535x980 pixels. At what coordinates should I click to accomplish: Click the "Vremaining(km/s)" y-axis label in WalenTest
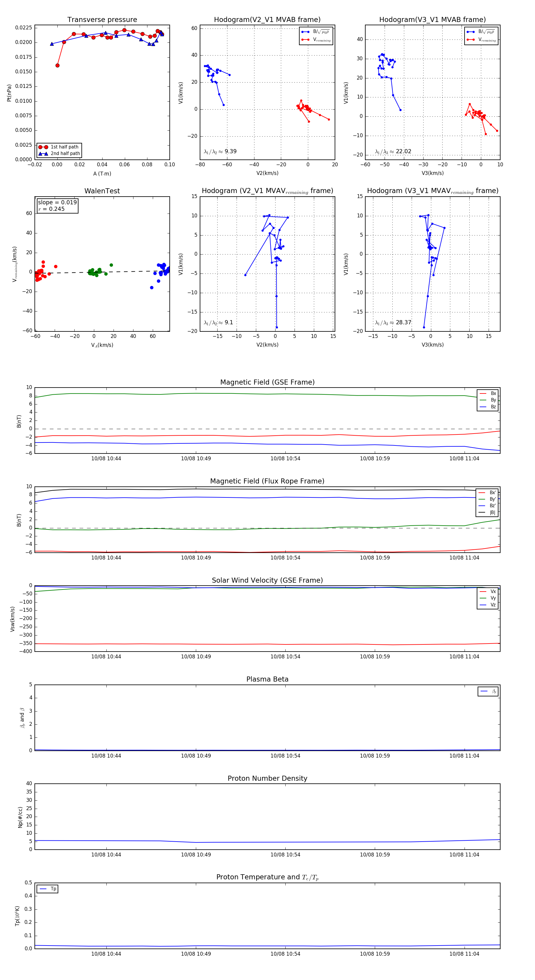[15, 264]
